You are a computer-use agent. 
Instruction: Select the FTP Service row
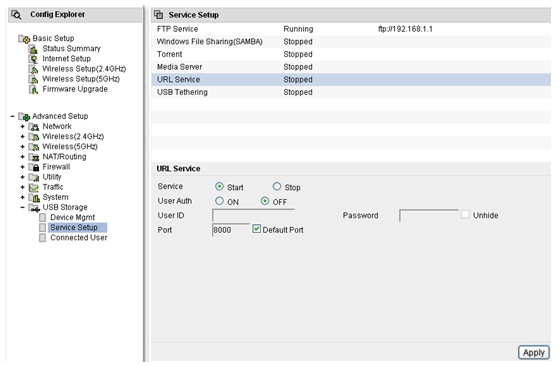click(351, 29)
